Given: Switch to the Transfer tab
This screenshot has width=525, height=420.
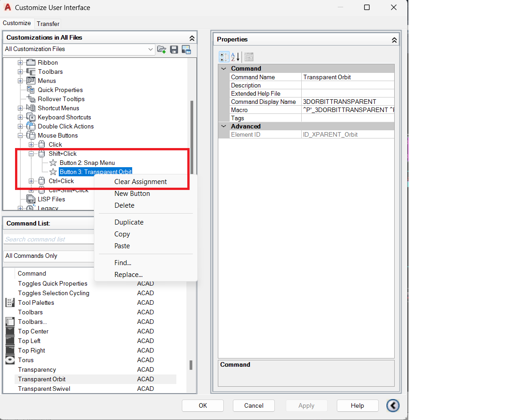Looking at the screenshot, I should 48,24.
